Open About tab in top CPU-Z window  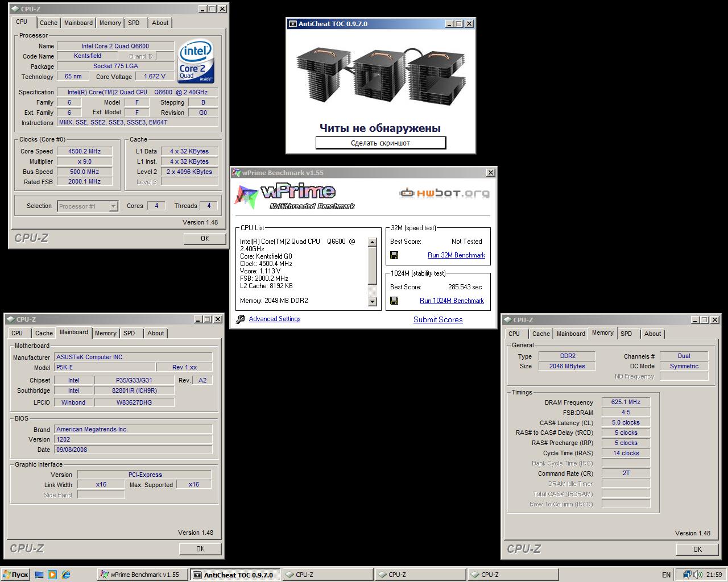point(160,23)
